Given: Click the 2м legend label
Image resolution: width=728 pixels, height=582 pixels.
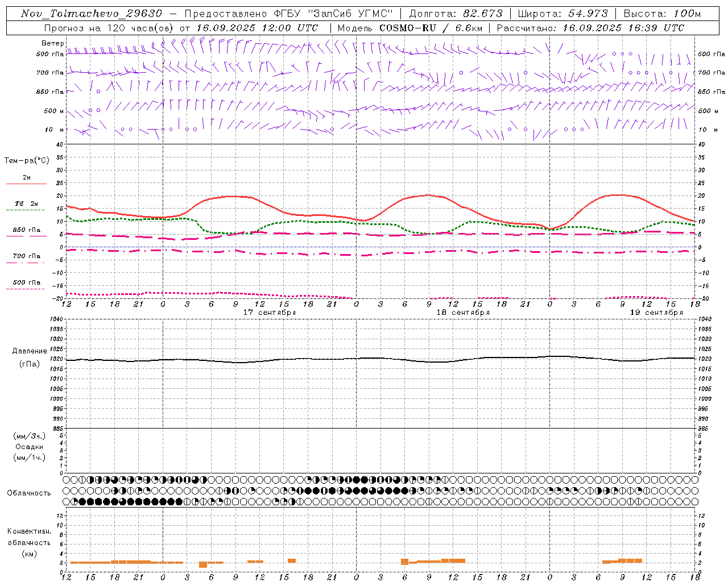Looking at the screenshot, I should 27,178.
